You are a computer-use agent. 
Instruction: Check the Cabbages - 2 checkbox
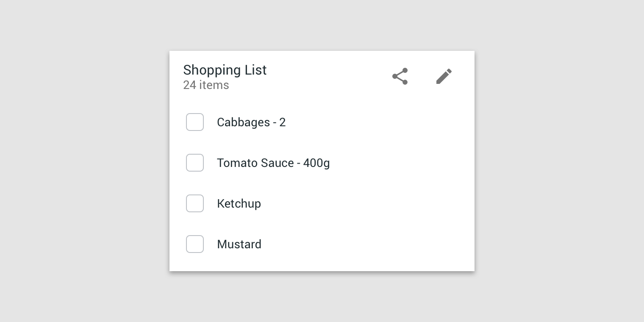click(x=195, y=122)
